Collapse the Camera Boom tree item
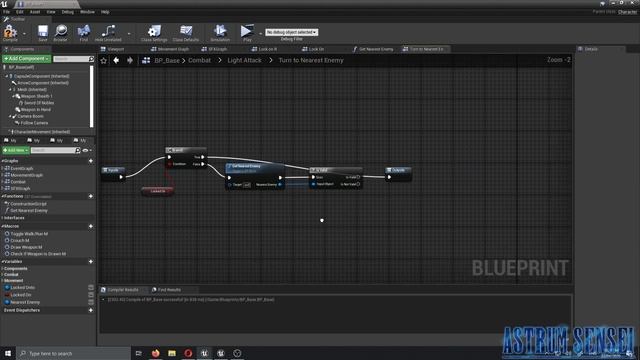Image resolution: width=640 pixels, height=360 pixels. pyautogui.click(x=10, y=116)
